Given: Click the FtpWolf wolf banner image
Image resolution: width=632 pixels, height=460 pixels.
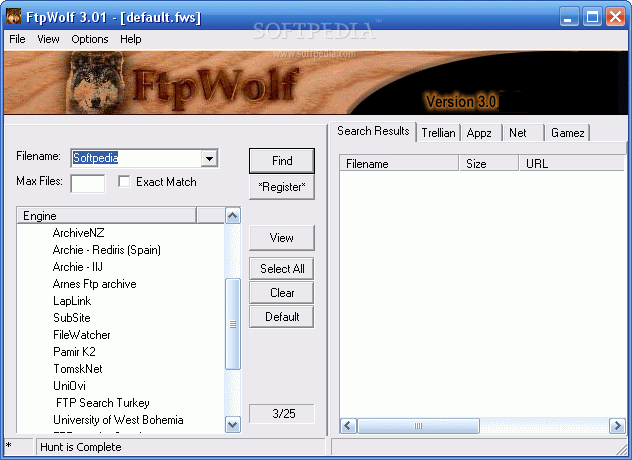Looking at the screenshot, I should pos(96,83).
